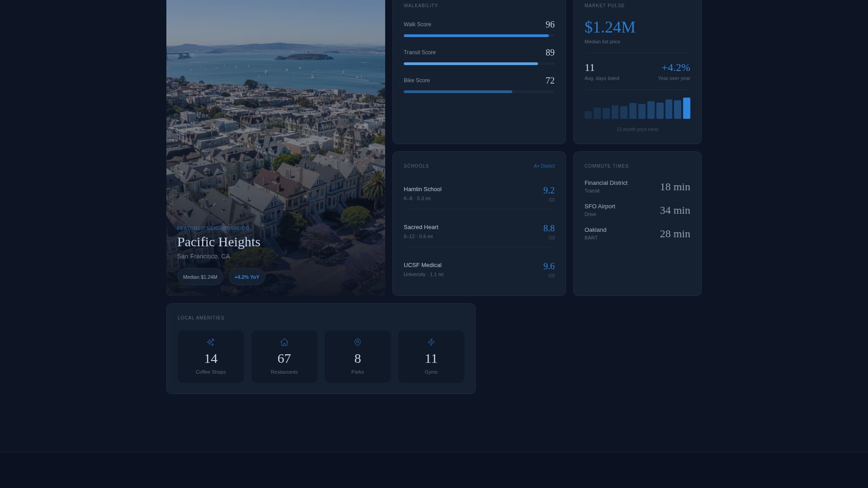Toggle the +4.2% YoY badge

point(247,277)
